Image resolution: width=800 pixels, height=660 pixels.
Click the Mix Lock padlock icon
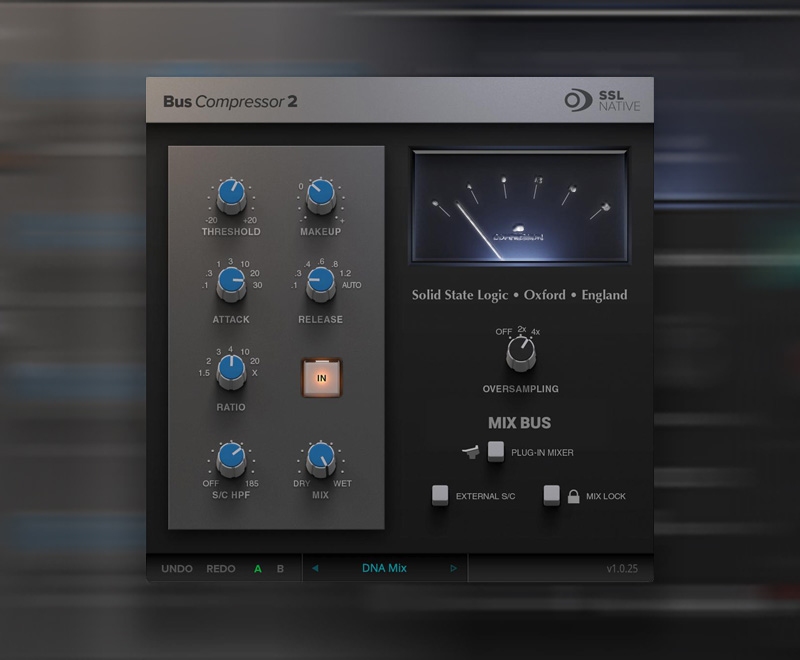tap(573, 496)
